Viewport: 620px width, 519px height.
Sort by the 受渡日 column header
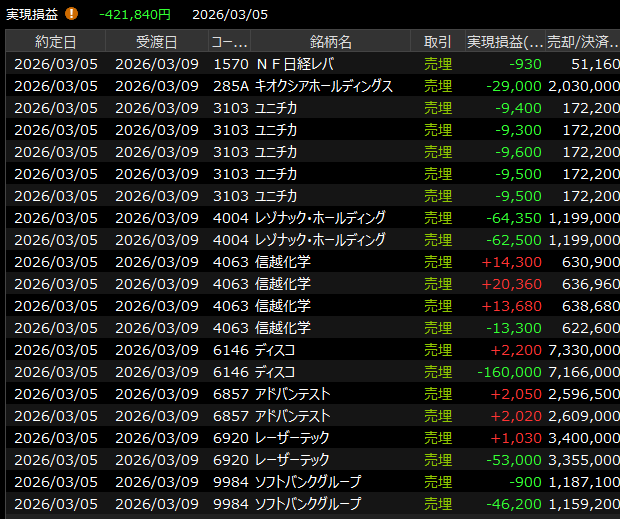click(x=156, y=42)
